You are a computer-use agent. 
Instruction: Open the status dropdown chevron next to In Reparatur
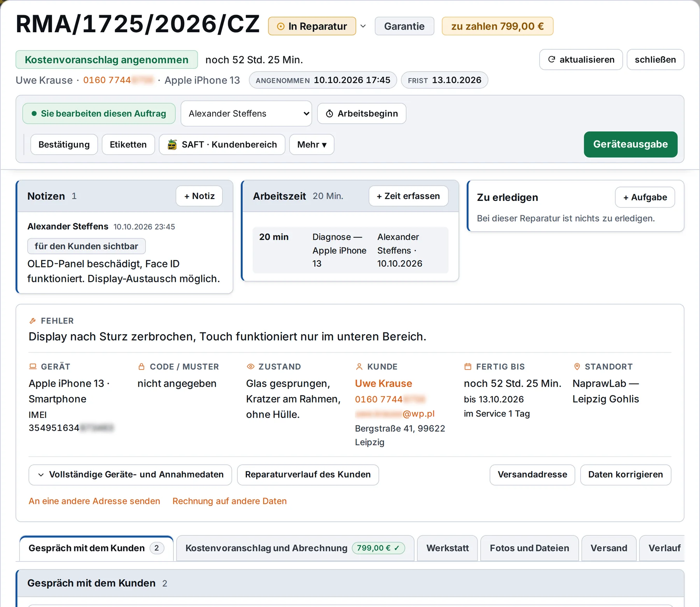coord(363,26)
